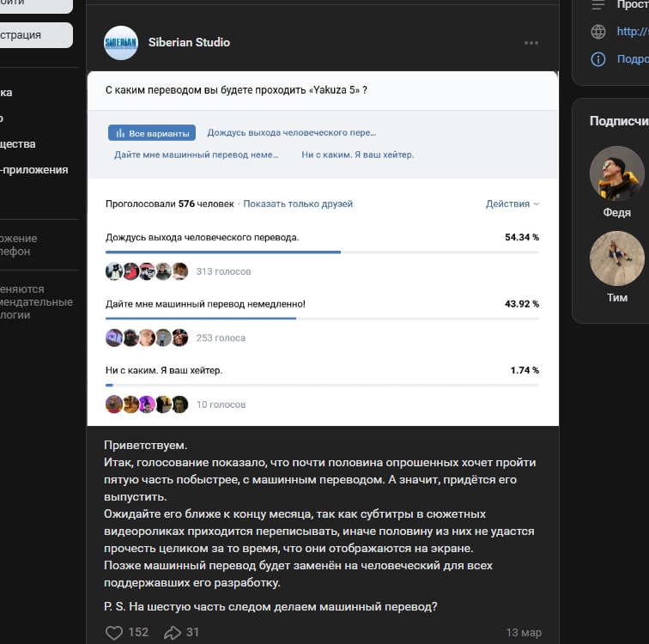The image size is (649, 644).
Task: Click first voter avatar under '313 голосов'
Action: [x=114, y=271]
